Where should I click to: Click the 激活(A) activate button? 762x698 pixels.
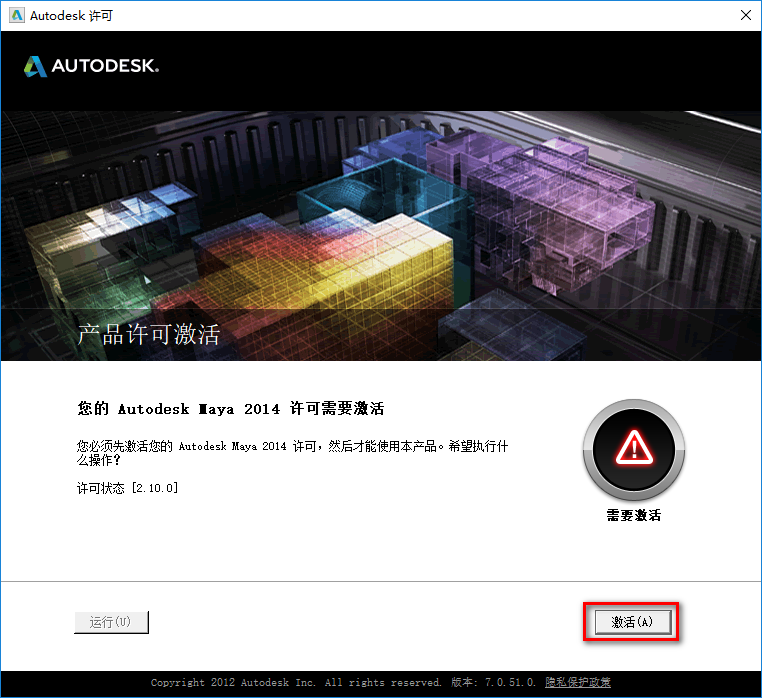tap(631, 622)
